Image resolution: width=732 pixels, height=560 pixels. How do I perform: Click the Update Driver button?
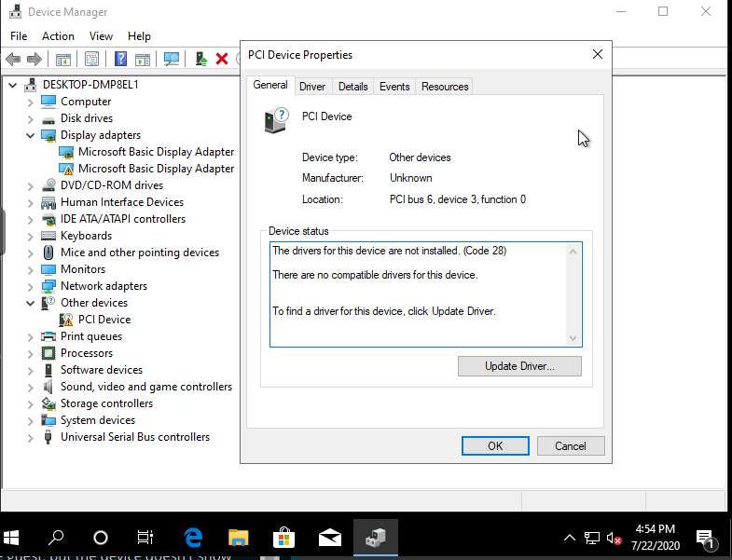tap(519, 366)
